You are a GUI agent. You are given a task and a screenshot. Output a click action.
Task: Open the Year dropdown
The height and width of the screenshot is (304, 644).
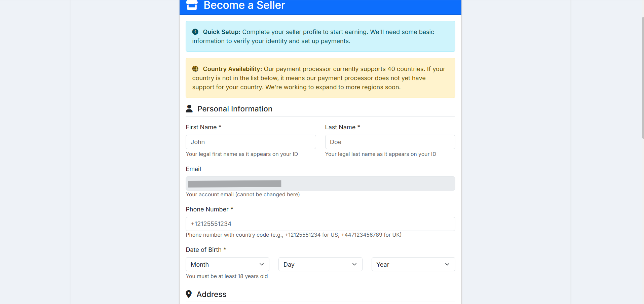coord(413,264)
